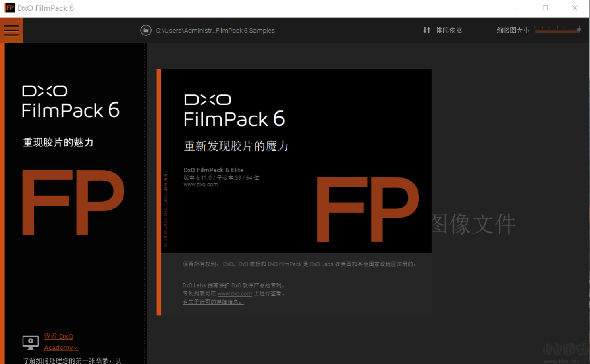This screenshot has width=590, height=364.
Task: Open the C:\Users path breadcrumb
Action: 216,30
